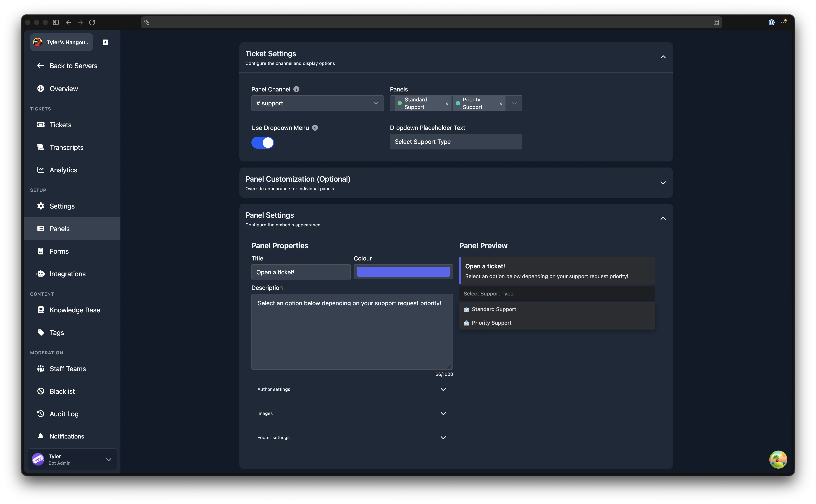Image resolution: width=816 pixels, height=504 pixels.
Task: Open the Tyler Bot Admin user menu
Action: [72, 459]
